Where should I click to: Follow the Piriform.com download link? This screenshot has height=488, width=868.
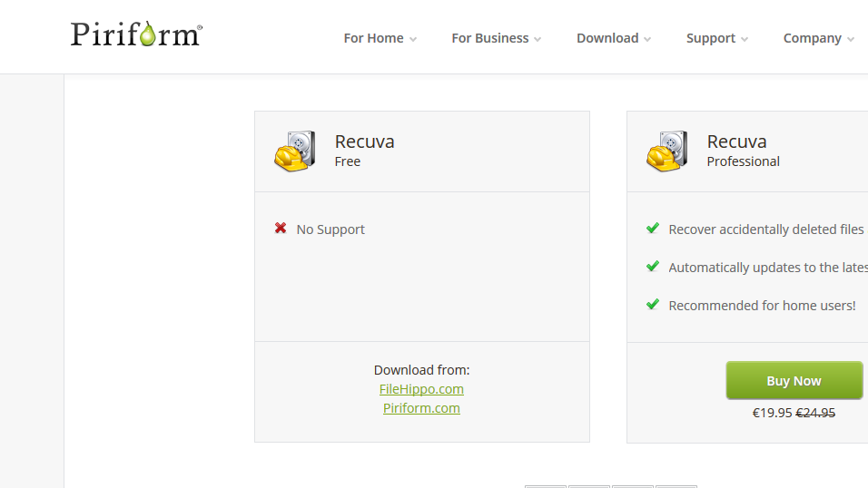click(x=421, y=408)
